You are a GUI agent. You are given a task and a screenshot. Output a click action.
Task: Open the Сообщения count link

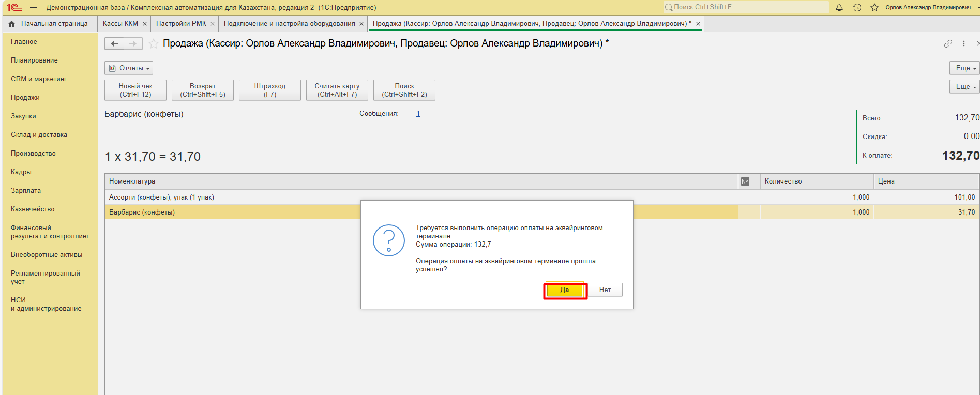(418, 114)
